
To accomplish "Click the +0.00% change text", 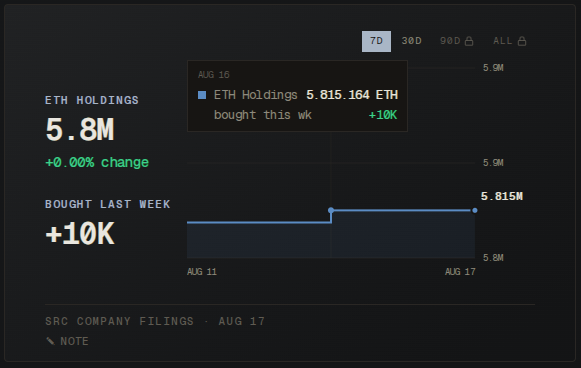I will point(97,162).
